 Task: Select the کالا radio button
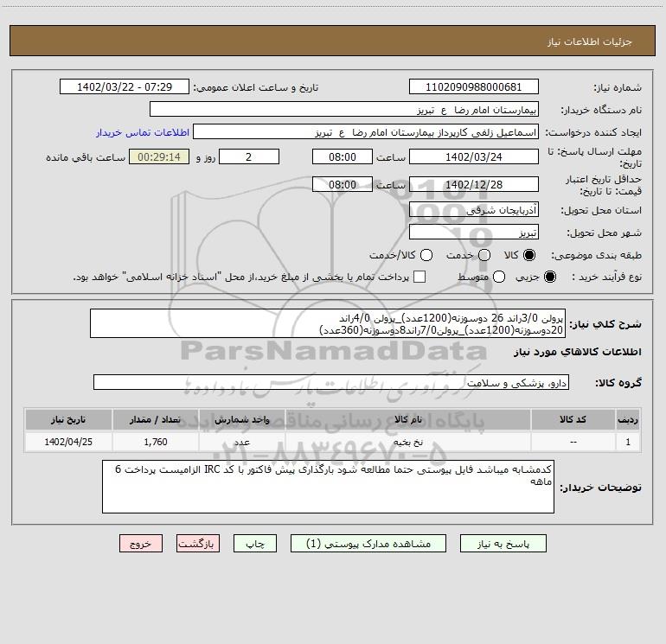click(x=529, y=255)
